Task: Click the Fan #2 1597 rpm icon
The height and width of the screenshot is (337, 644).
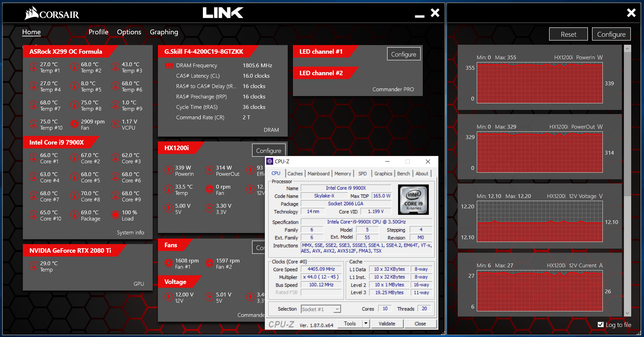Action: (209, 263)
